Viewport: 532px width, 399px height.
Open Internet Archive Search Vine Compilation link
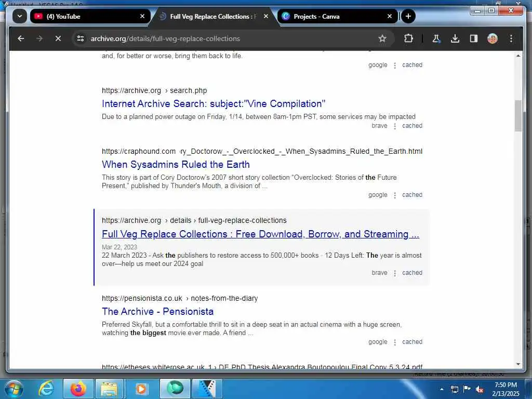(214, 104)
